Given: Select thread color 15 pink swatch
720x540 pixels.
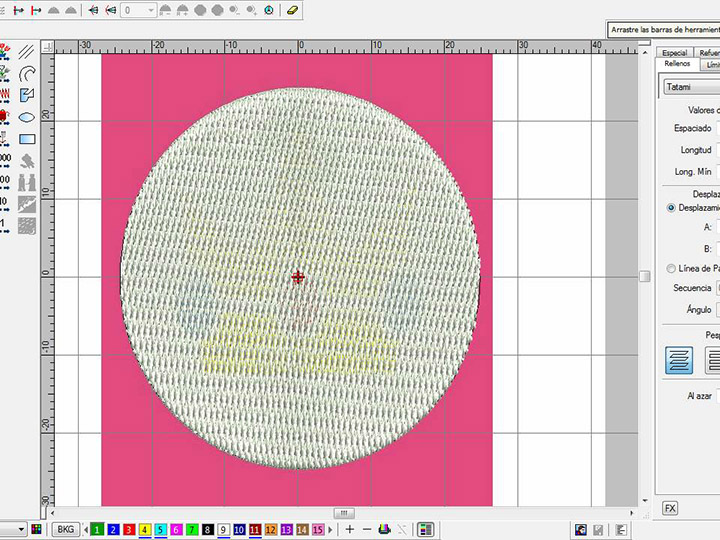Looking at the screenshot, I should click(x=318, y=529).
